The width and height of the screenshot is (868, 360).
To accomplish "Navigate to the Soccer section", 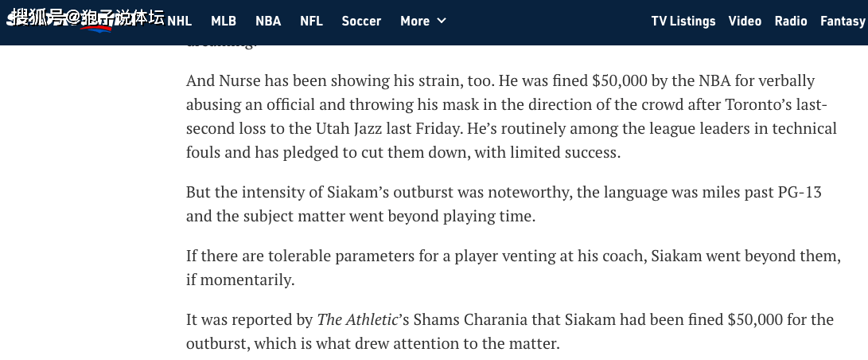I will (x=361, y=21).
